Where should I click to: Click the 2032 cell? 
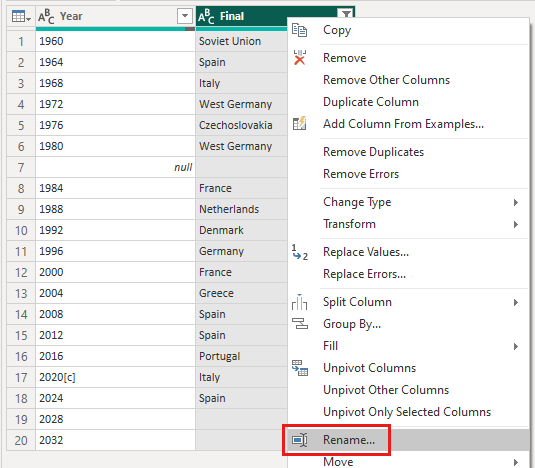pos(115,440)
